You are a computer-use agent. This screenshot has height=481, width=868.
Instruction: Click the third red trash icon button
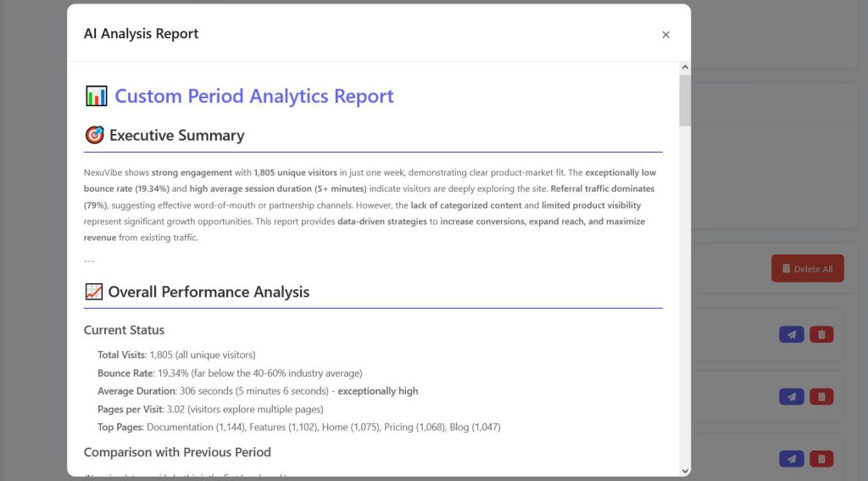pyautogui.click(x=821, y=458)
